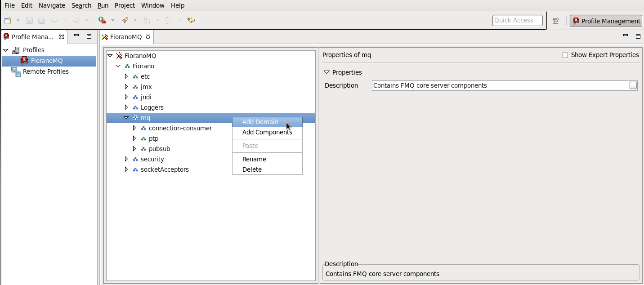Expand the ptp tree node

pos(134,138)
